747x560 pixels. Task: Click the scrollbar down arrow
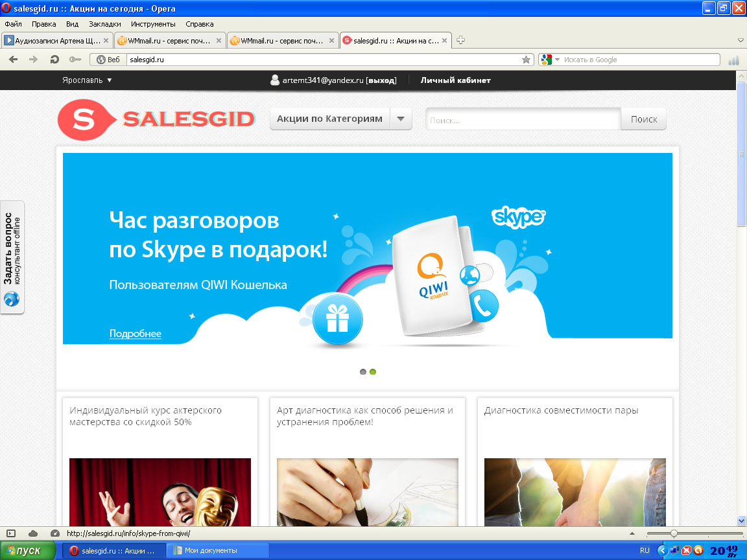pos(741,520)
